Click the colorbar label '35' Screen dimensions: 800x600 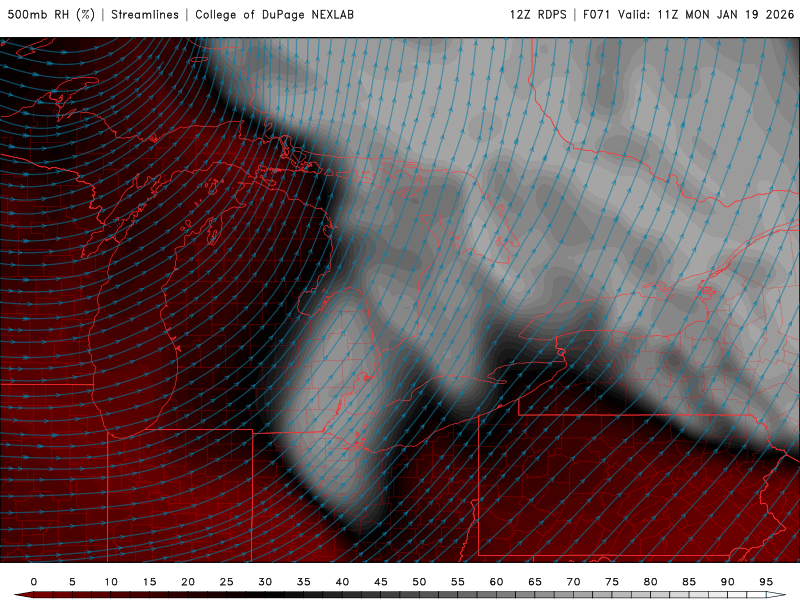[304, 582]
